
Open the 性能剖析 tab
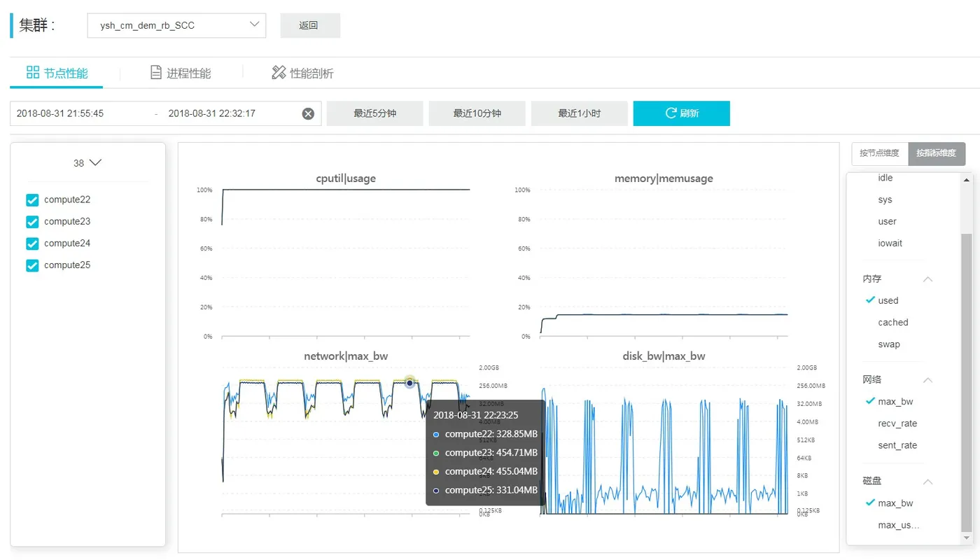point(302,73)
